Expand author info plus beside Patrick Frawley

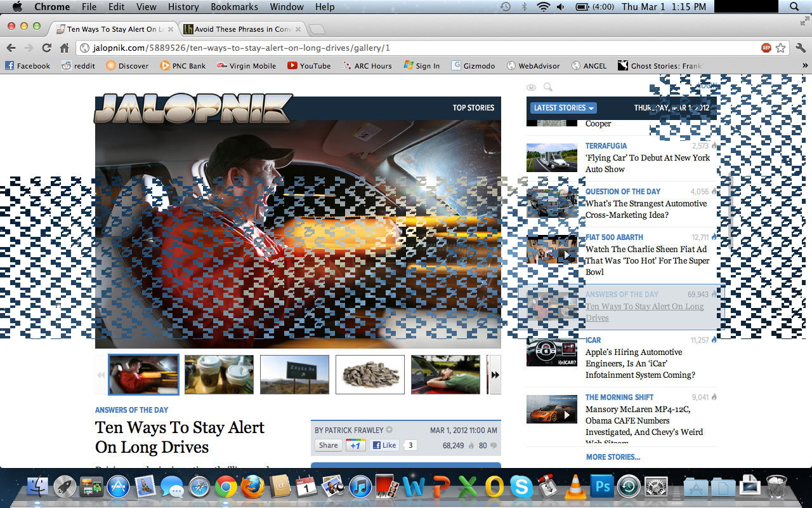pyautogui.click(x=390, y=430)
